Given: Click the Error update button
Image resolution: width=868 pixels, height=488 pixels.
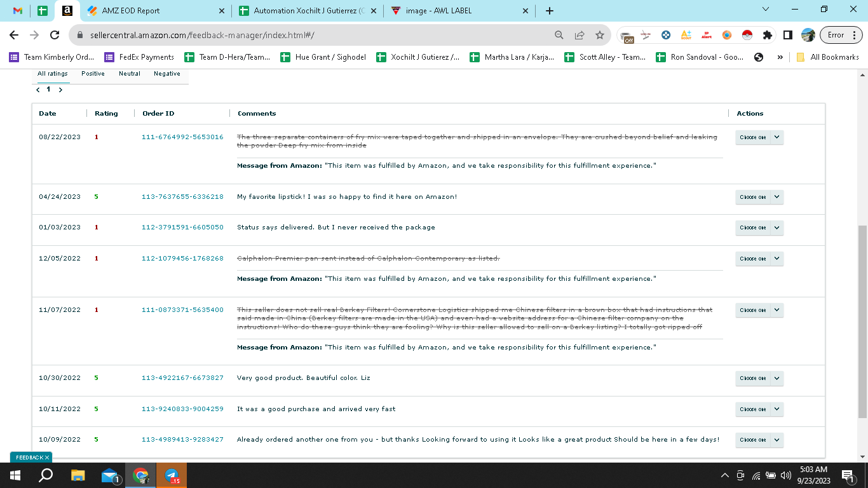Looking at the screenshot, I should pyautogui.click(x=840, y=35).
